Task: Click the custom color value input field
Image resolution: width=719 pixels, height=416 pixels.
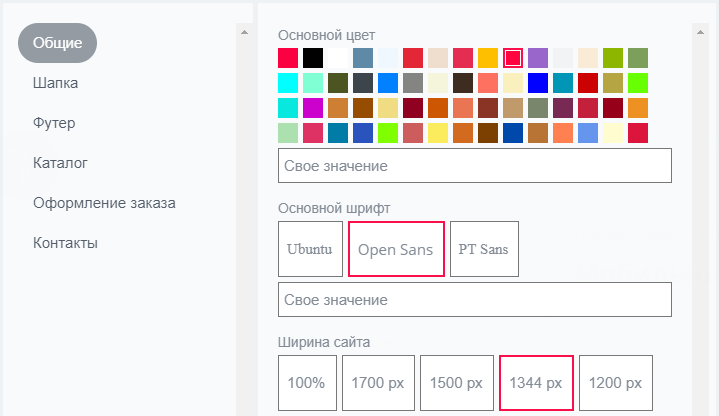Action: point(475,166)
